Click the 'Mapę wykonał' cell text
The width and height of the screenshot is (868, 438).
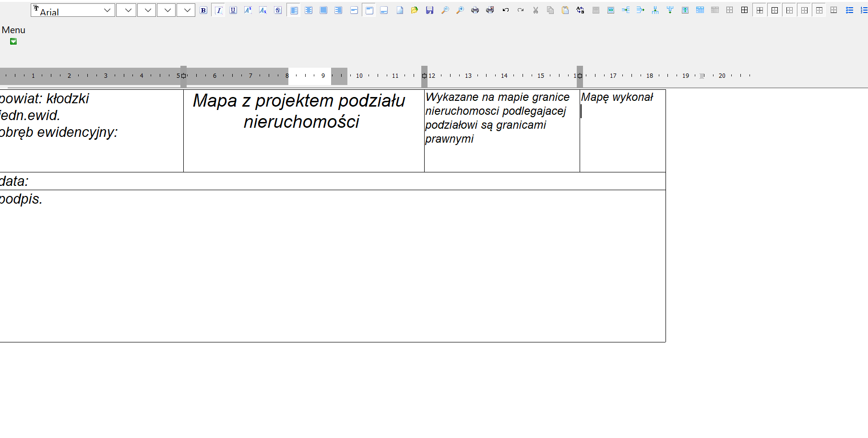click(617, 97)
